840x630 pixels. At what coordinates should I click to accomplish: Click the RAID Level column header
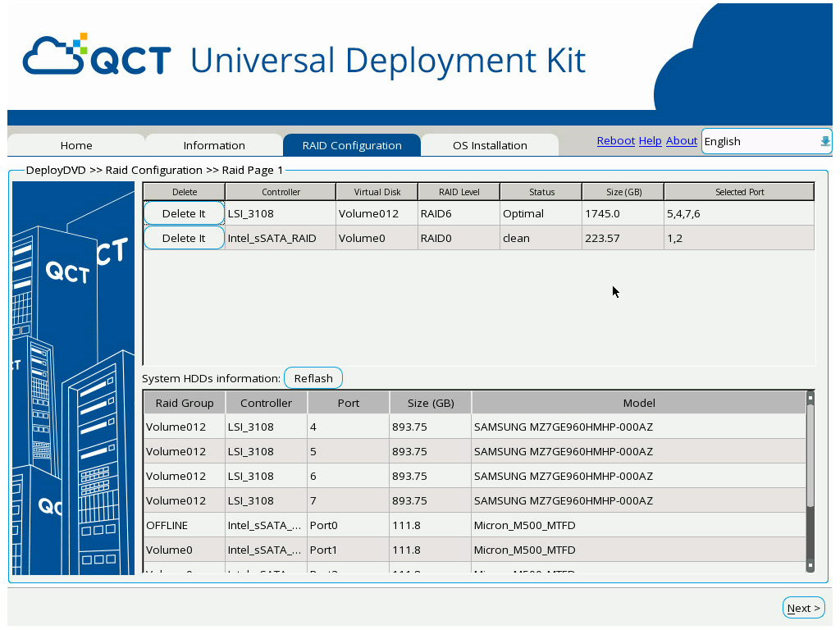click(x=459, y=192)
